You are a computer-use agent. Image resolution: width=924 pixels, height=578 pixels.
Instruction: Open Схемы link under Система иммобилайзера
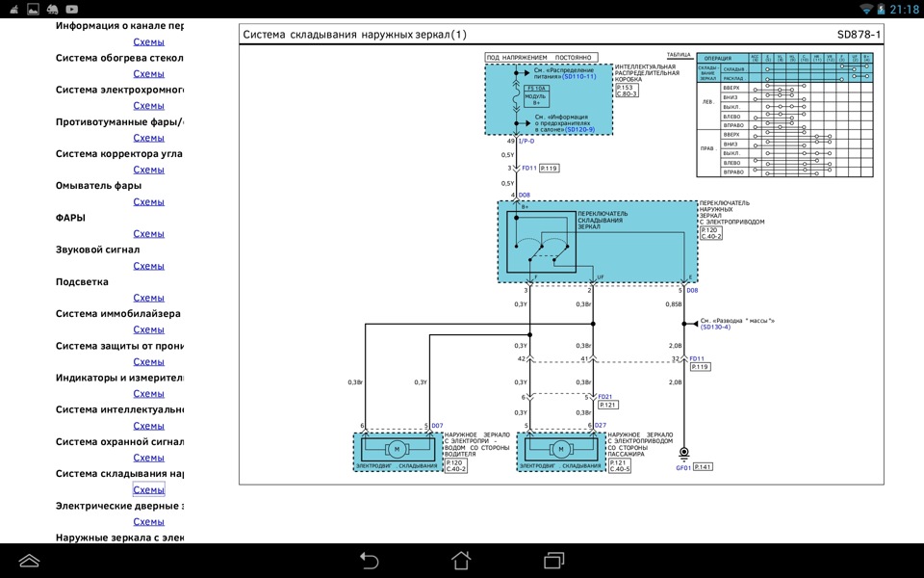click(x=148, y=329)
